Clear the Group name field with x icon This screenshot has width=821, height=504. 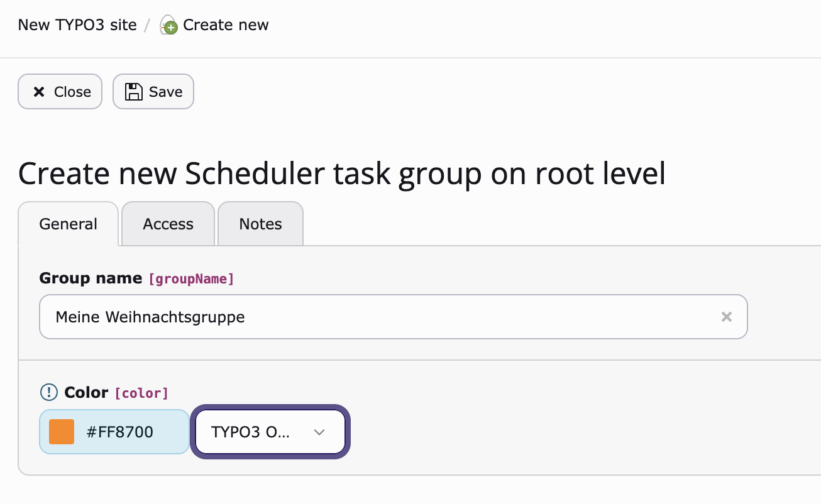(x=726, y=317)
